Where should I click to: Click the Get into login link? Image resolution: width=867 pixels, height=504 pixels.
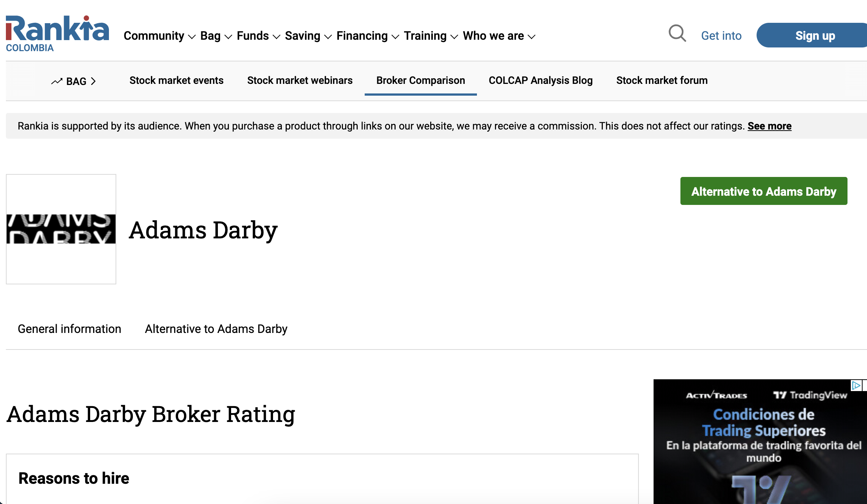[721, 36]
